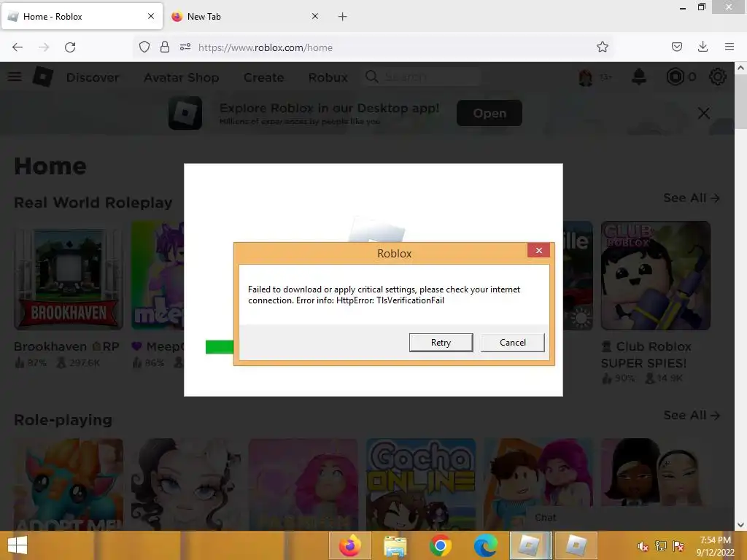Close the Roblox error dialog with red X
The image size is (747, 560).
tap(539, 251)
